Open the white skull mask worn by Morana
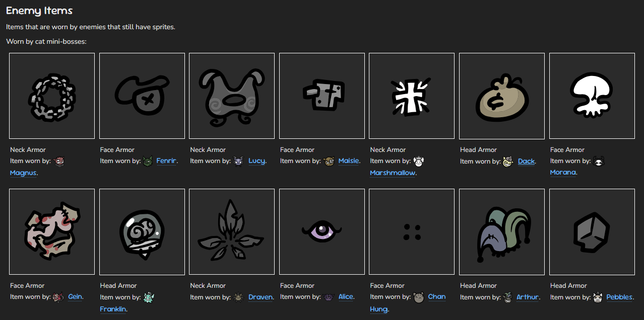 (592, 96)
